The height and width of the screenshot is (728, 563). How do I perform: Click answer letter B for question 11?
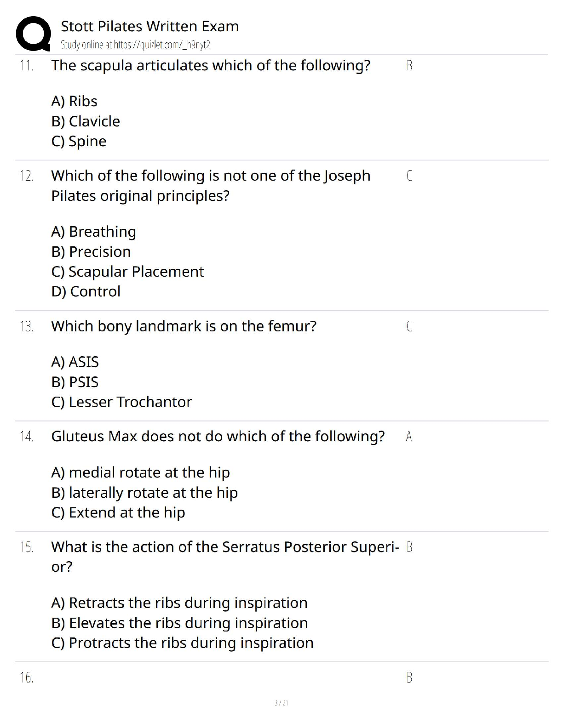409,66
